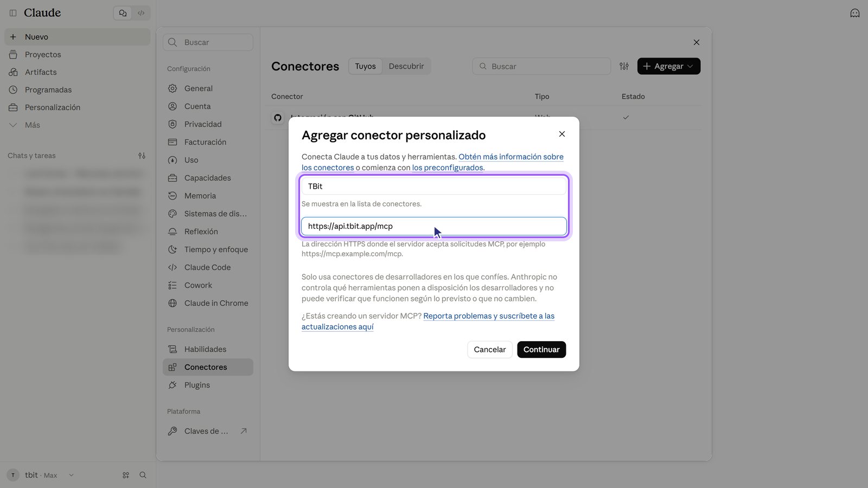The width and height of the screenshot is (868, 488).
Task: Expand the tbit account menu chevron
Action: [x=71, y=475]
